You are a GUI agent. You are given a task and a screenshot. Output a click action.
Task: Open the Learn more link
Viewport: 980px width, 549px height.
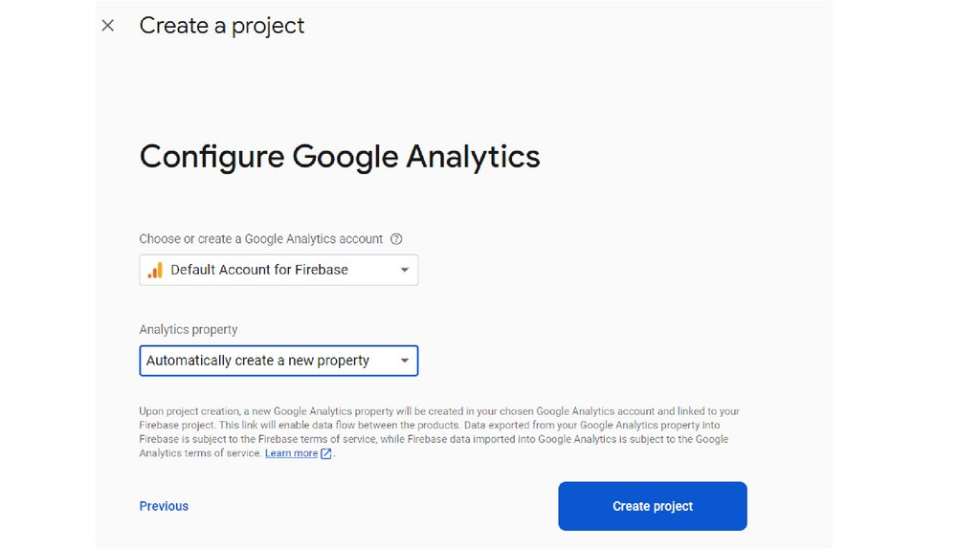pyautogui.click(x=291, y=453)
